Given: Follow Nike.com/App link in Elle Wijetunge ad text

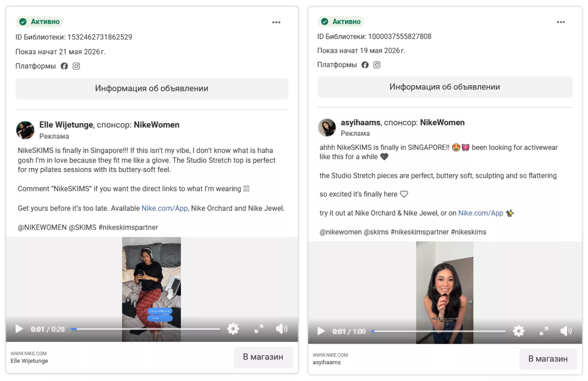Looking at the screenshot, I should (x=165, y=208).
